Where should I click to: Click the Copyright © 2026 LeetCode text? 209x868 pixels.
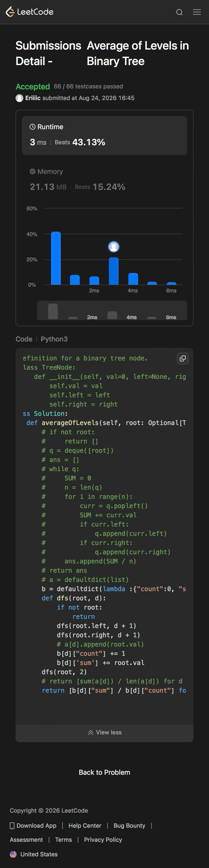pos(49,810)
